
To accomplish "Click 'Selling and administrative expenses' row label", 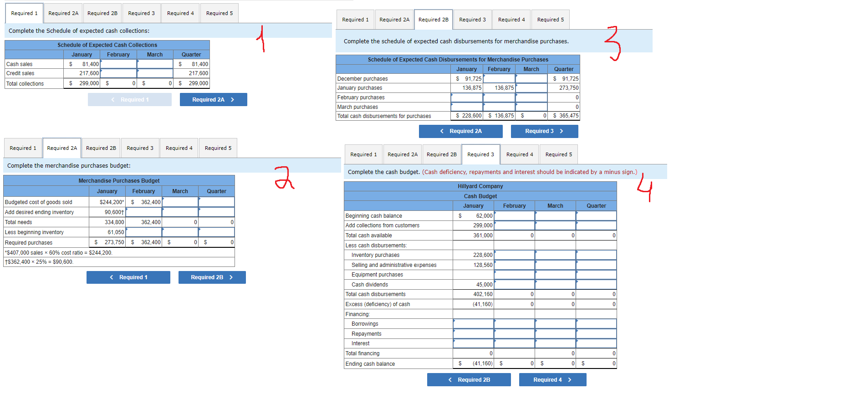I will [x=394, y=265].
